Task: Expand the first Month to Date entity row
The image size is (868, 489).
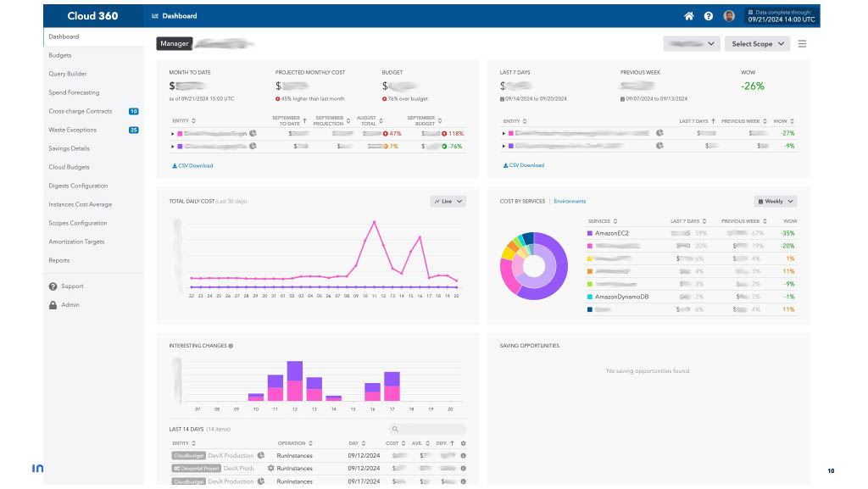Action: point(173,134)
